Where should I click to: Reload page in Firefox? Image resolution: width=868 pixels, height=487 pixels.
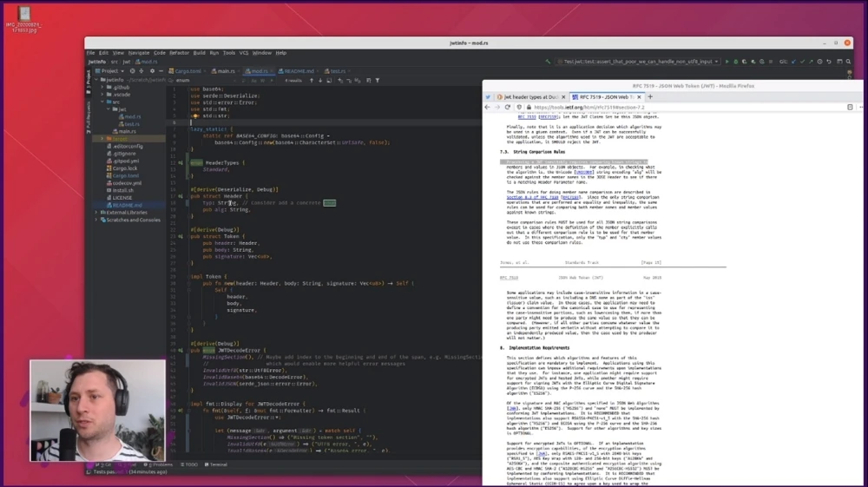click(x=507, y=107)
